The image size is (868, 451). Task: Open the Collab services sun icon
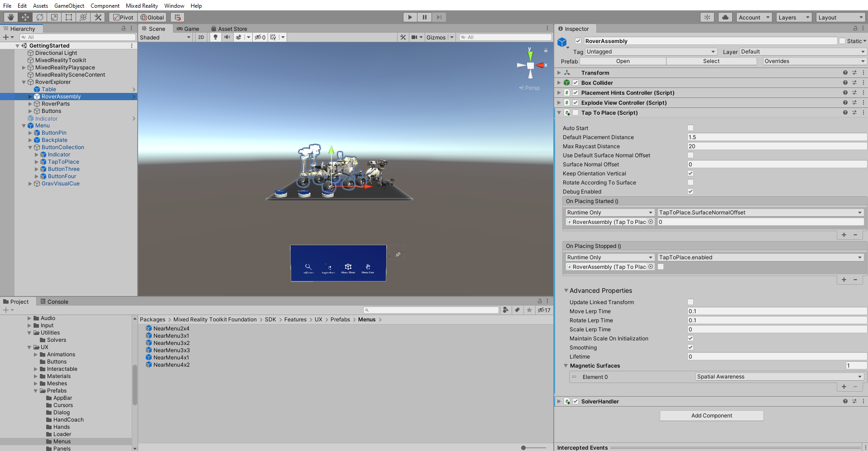click(707, 17)
